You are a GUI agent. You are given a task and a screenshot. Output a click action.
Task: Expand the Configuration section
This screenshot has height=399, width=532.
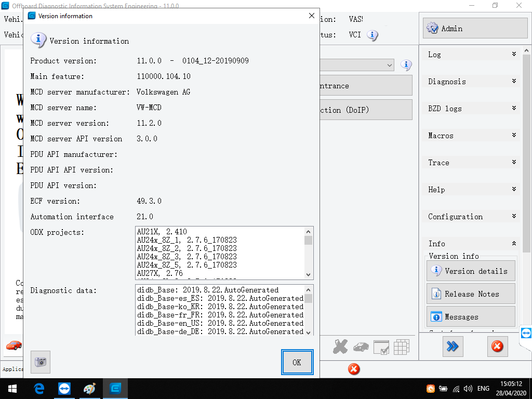(x=471, y=217)
